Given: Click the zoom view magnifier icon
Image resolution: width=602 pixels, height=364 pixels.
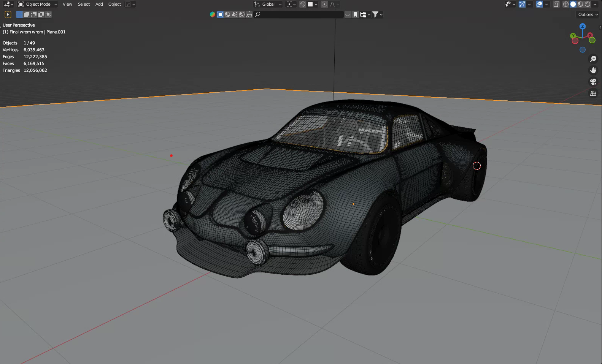Looking at the screenshot, I should tap(593, 59).
